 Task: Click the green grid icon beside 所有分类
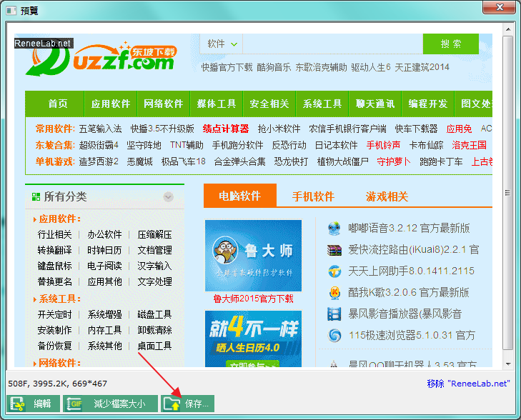coord(36,196)
